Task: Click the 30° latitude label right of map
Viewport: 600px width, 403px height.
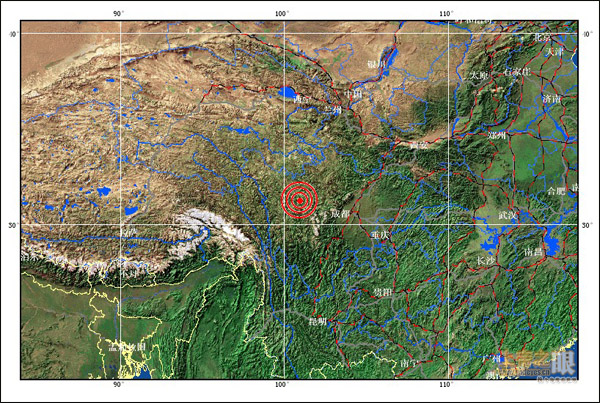Action: tap(587, 226)
